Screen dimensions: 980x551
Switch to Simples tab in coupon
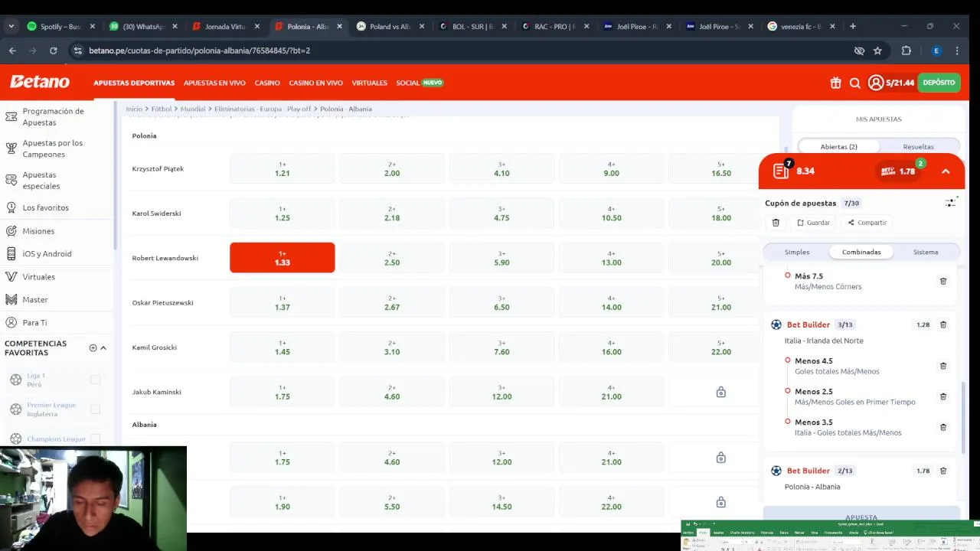pyautogui.click(x=797, y=252)
